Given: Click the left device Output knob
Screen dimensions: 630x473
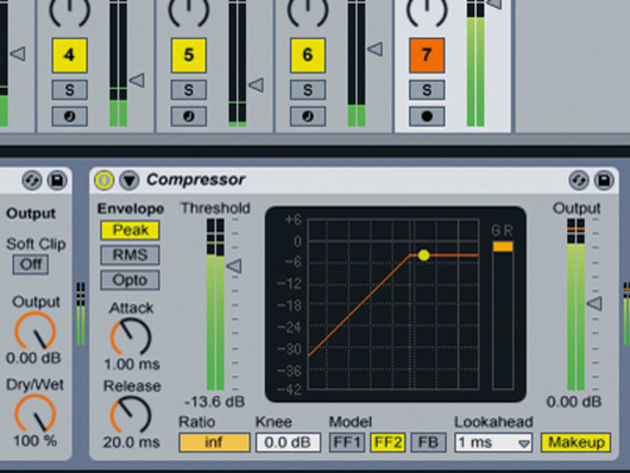Looking at the screenshot, I should (x=35, y=331).
